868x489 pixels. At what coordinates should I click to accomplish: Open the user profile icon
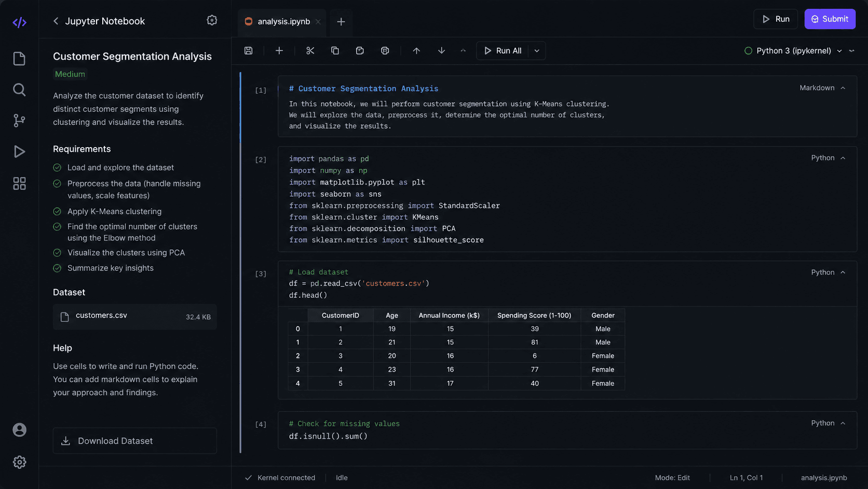[19, 430]
